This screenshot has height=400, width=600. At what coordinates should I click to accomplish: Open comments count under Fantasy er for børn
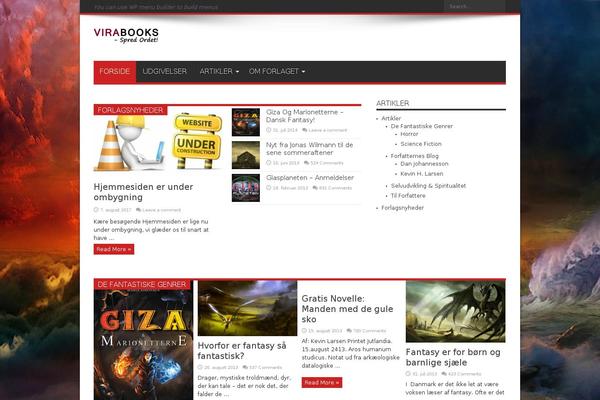tap(461, 374)
